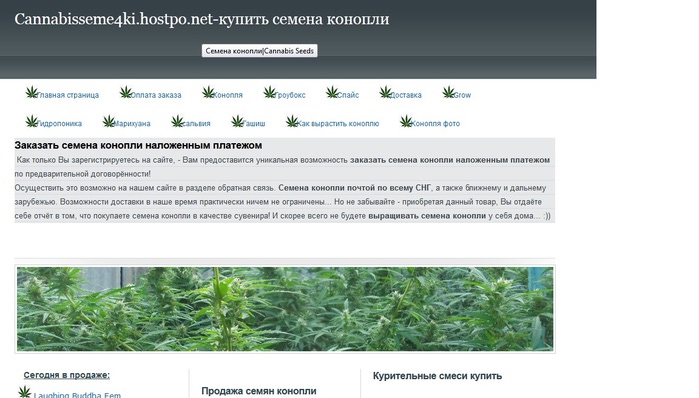Click the leaf icon beside Главная страница
The image size is (699, 398).
(x=32, y=92)
